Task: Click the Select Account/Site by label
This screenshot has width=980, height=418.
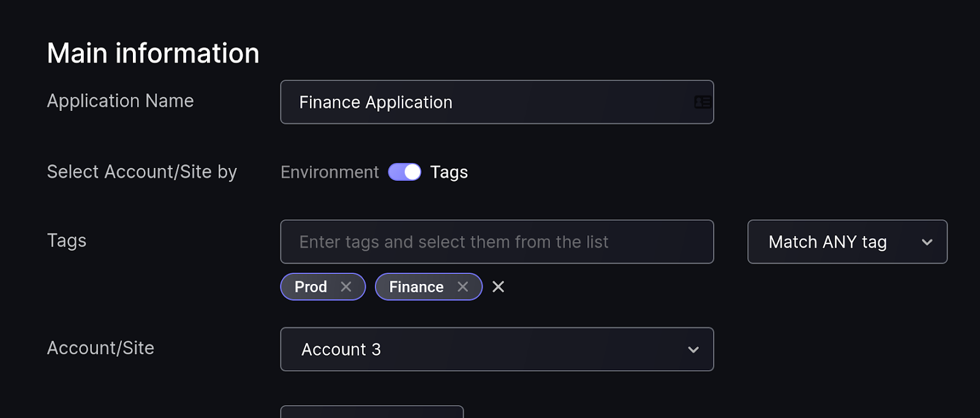Action: pos(141,172)
